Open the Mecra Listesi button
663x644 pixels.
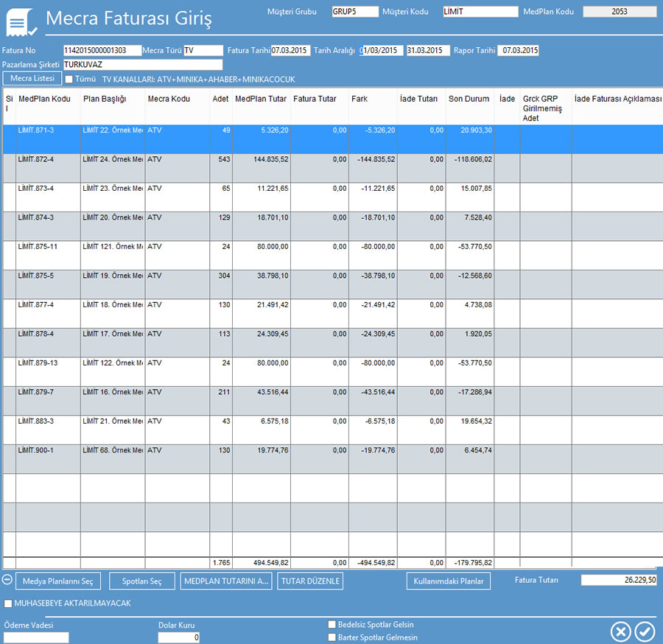pos(32,78)
